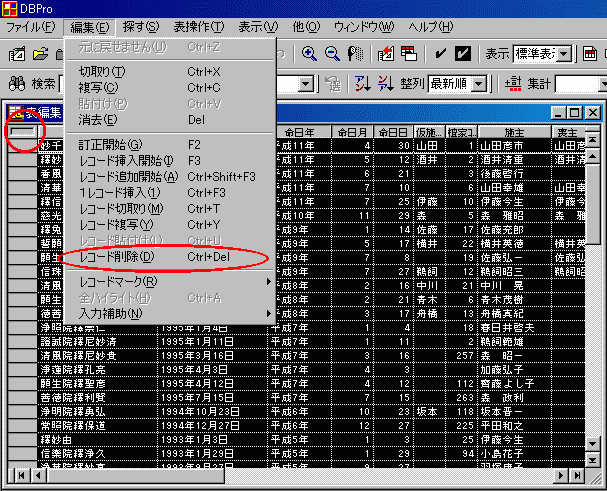Open the search field dropdown arrow

coord(305,83)
